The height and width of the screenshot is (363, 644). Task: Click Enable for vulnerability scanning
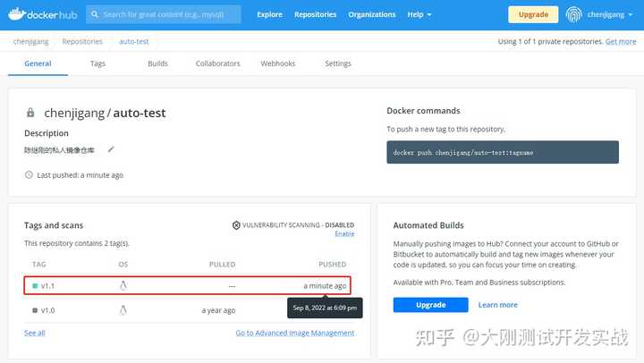pyautogui.click(x=344, y=233)
